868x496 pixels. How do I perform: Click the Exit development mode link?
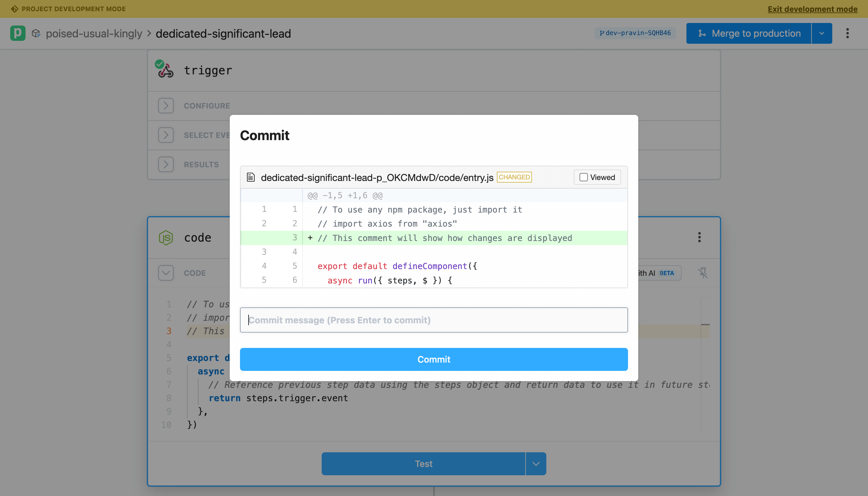pyautogui.click(x=812, y=9)
